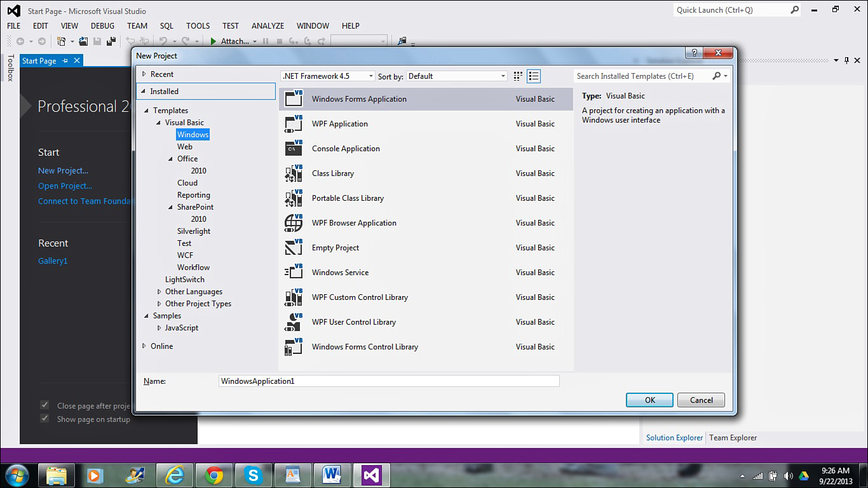
Task: Select the LightSwitch template category
Action: [x=185, y=280]
